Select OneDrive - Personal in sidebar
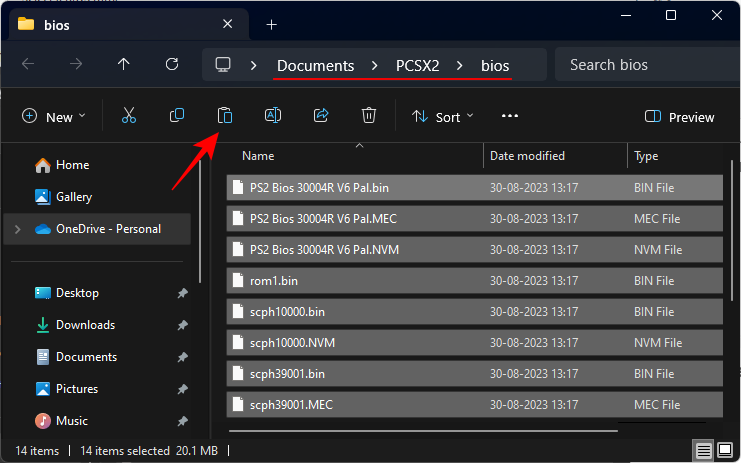The height and width of the screenshot is (463, 741). pos(97,229)
